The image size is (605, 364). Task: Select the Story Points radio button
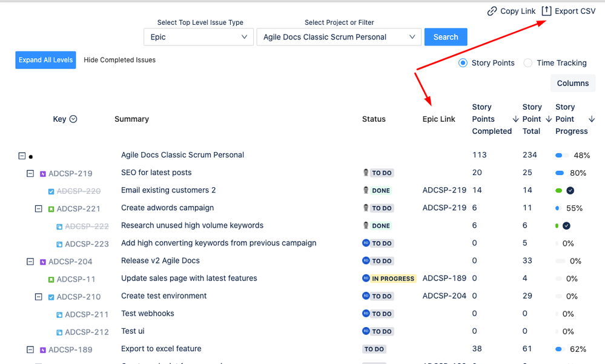(x=463, y=62)
